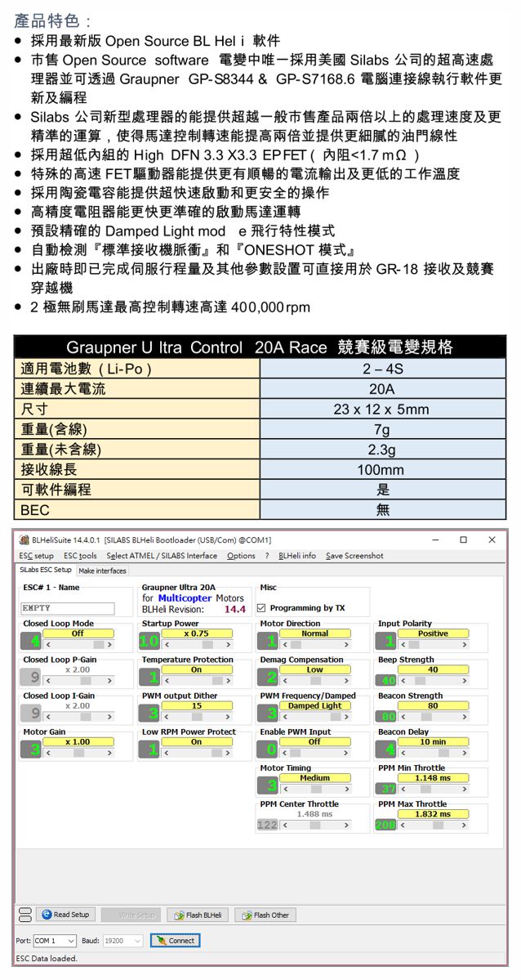Click Demag Compensation slider right arrow
Image resolution: width=521 pixels, height=980 pixels.
point(347,680)
